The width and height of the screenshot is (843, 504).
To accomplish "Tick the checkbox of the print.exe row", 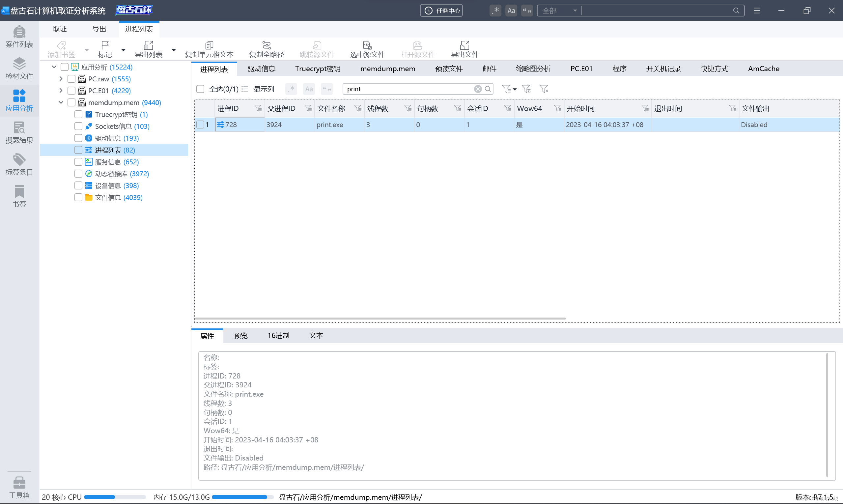I will pyautogui.click(x=200, y=125).
